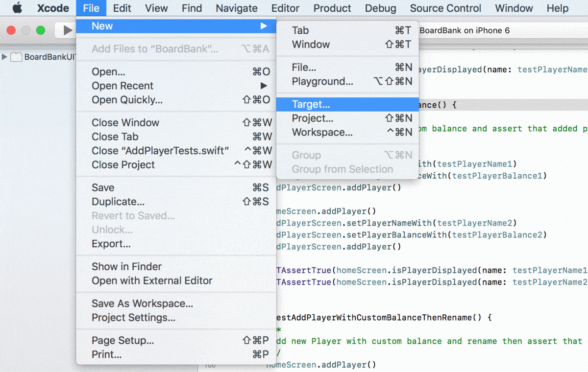Open the Xcode application menu
The height and width of the screenshot is (372, 588).
point(53,8)
